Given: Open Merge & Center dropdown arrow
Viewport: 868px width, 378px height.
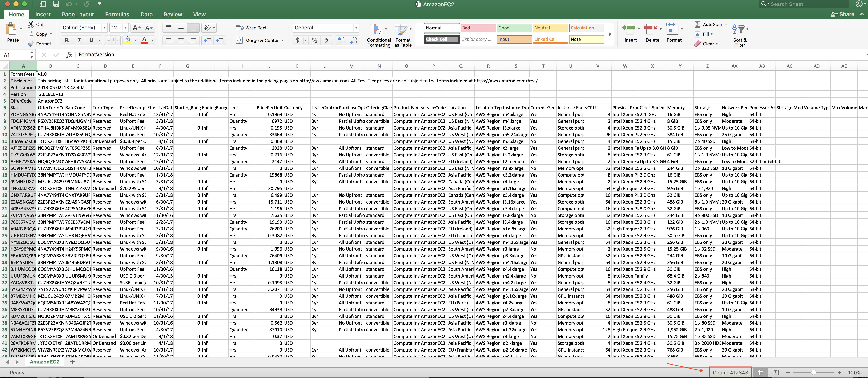Looking at the screenshot, I should click(x=283, y=40).
